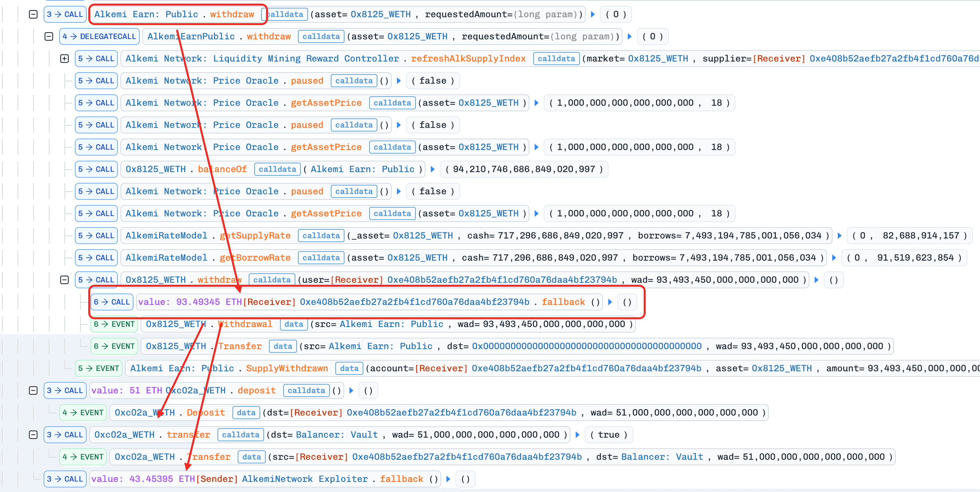Click the refreshAlkSupplyIndex function name
The height and width of the screenshot is (492, 980).
(x=468, y=59)
